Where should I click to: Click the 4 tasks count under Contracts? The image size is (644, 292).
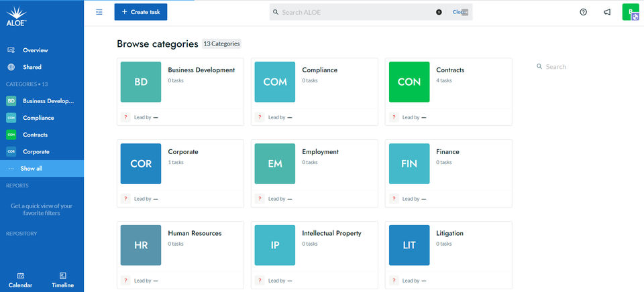444,80
